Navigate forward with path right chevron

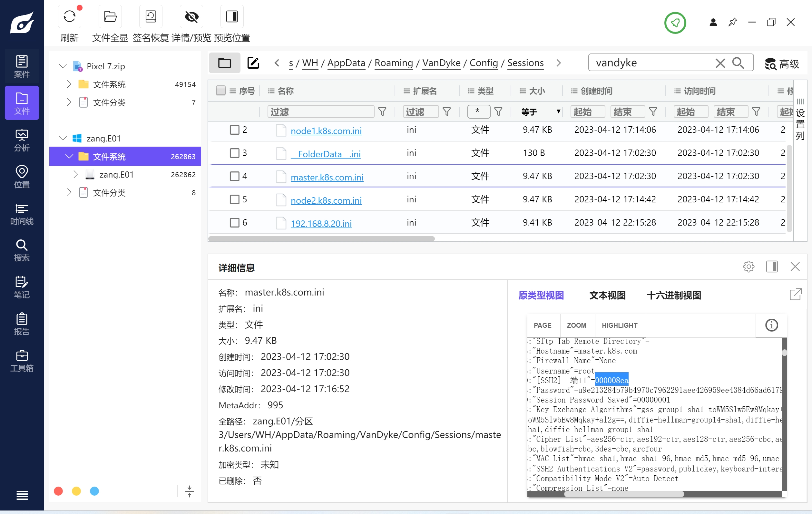pos(558,63)
